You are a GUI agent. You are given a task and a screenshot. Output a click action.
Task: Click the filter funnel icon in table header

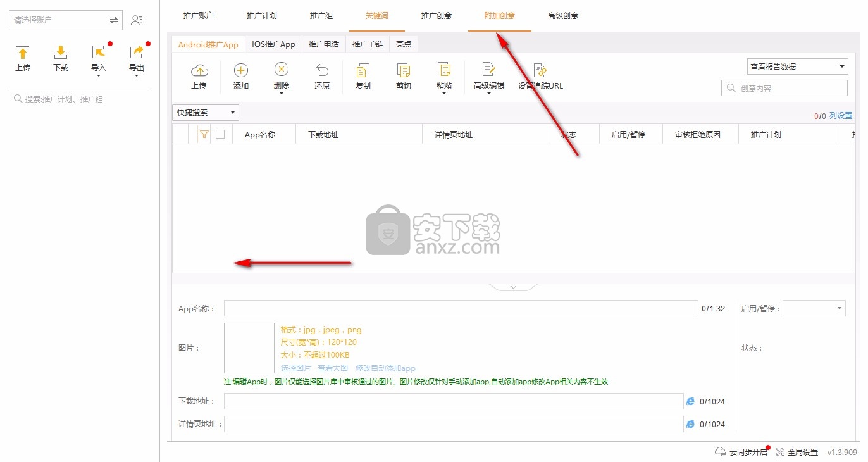coord(204,134)
